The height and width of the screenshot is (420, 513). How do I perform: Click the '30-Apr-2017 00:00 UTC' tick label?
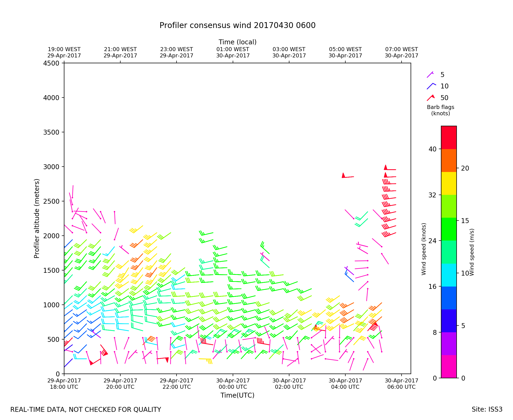click(233, 384)
